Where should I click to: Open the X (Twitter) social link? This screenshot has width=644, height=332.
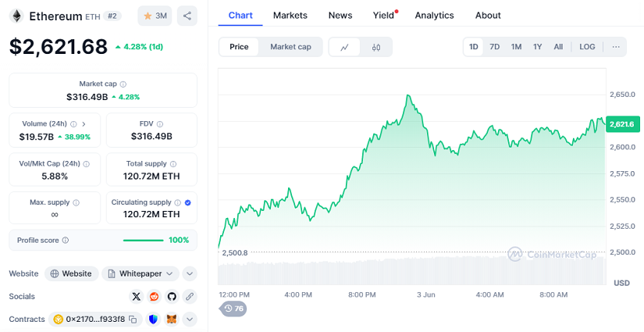point(137,296)
